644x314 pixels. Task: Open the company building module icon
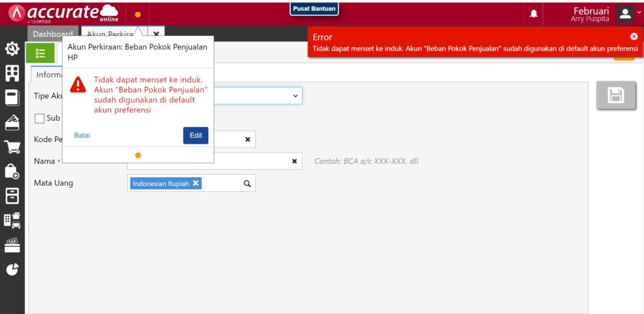click(12, 73)
